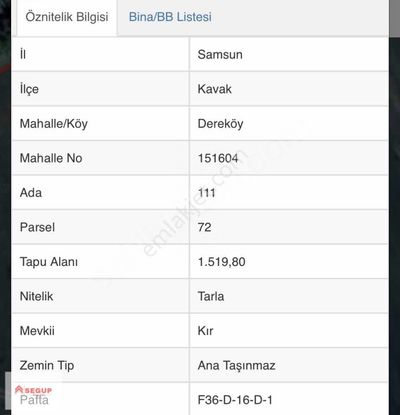Select the Mevkii value Kır
Image resolution: width=400 pixels, height=415 pixels.
pyautogui.click(x=205, y=331)
